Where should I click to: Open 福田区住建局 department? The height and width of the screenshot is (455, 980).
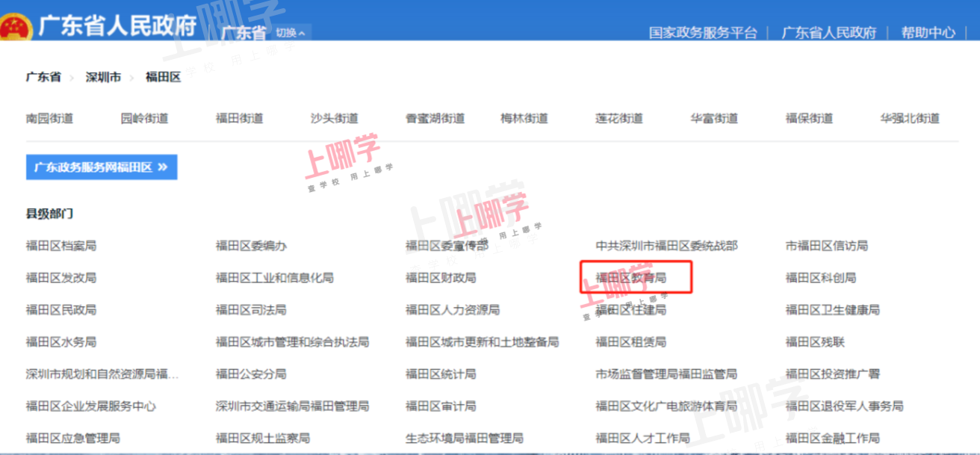tap(630, 310)
